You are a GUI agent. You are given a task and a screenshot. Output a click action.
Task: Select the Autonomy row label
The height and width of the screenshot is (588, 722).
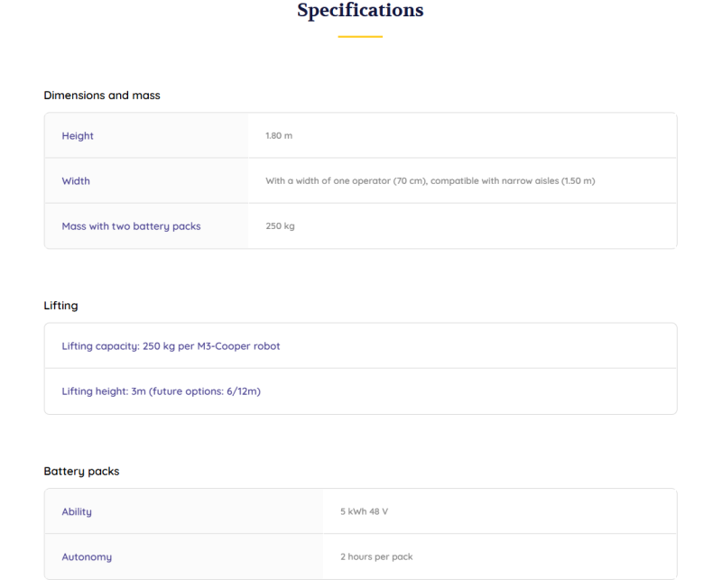click(87, 556)
